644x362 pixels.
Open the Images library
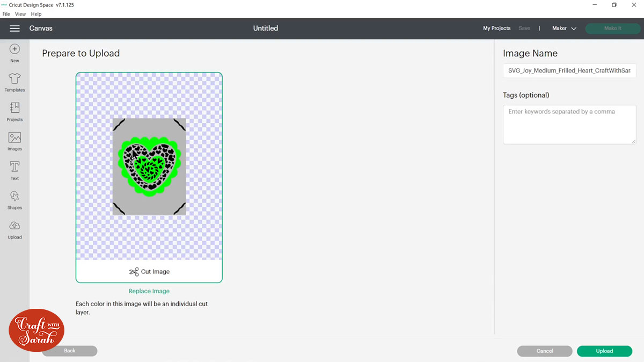click(x=14, y=141)
